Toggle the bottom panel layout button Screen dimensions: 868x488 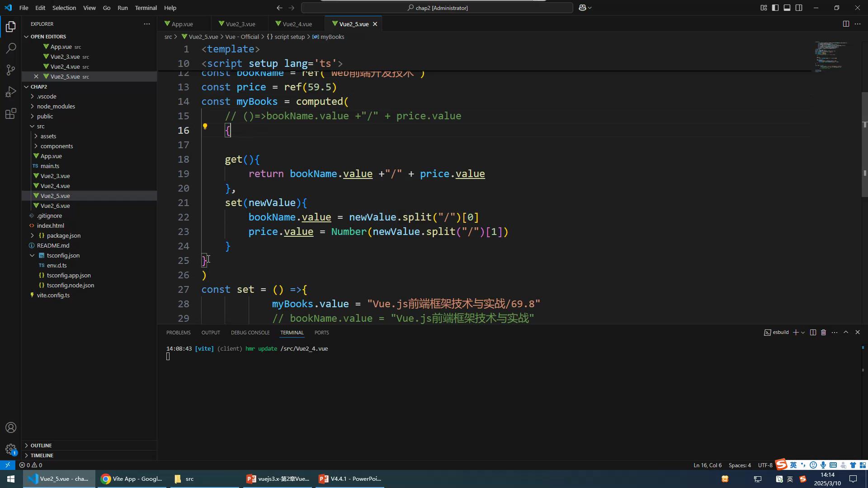pos(787,8)
